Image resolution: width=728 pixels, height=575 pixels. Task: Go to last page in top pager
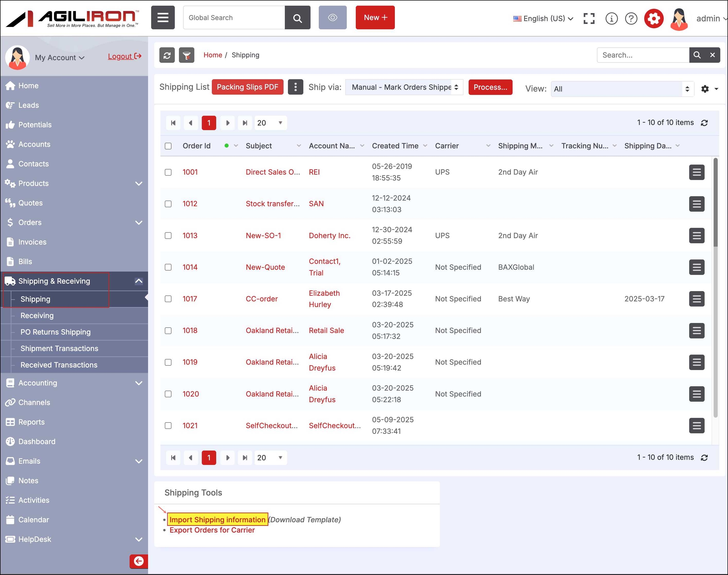(x=245, y=123)
